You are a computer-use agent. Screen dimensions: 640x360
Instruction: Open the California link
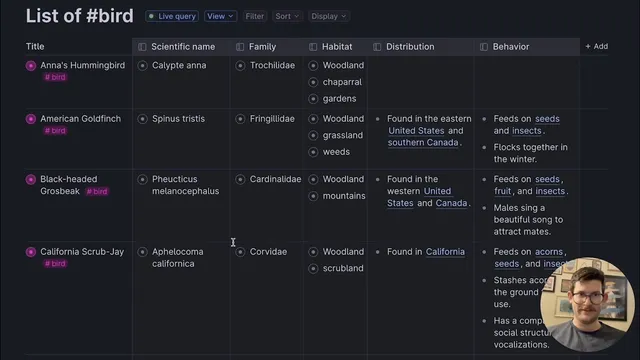[x=445, y=252]
